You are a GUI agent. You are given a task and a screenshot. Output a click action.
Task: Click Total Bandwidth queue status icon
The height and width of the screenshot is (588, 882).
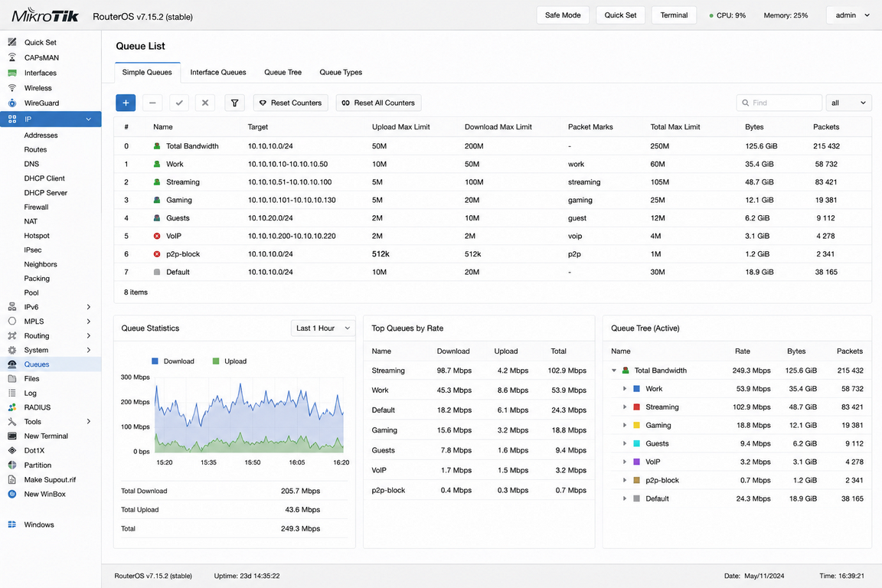pyautogui.click(x=157, y=145)
